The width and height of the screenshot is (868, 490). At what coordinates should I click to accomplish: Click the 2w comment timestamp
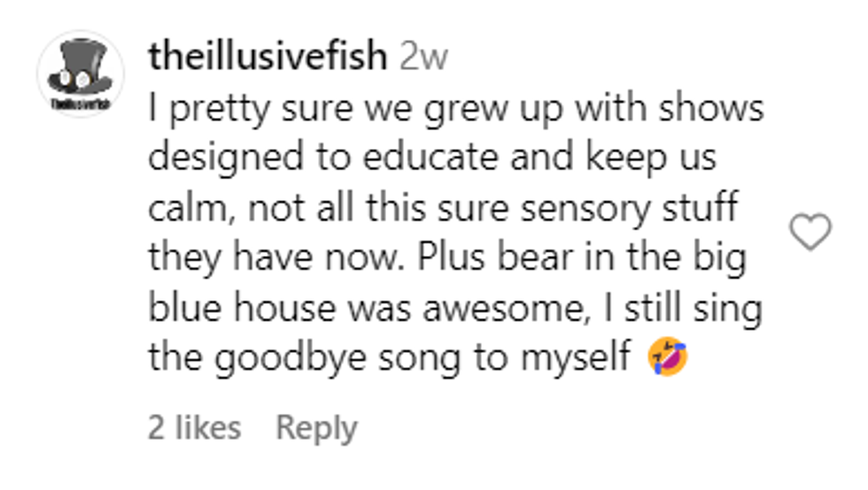423,57
